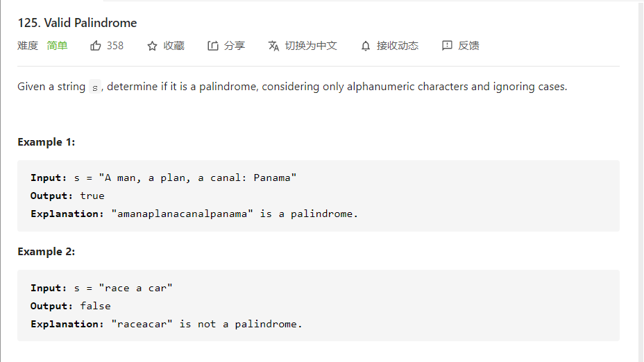
Task: Click the 简单 difficulty label
Action: tap(57, 46)
